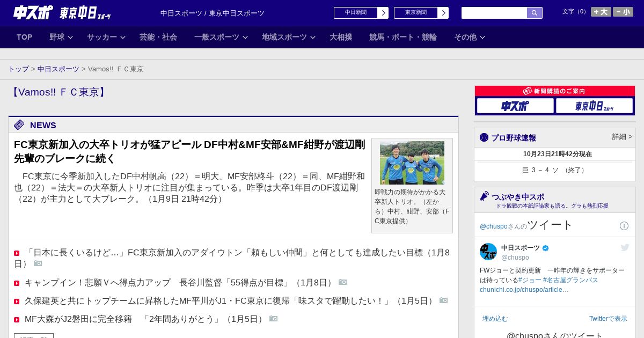The image size is (644, 338).
Task: Open the 大相撲 menu item
Action: click(341, 37)
